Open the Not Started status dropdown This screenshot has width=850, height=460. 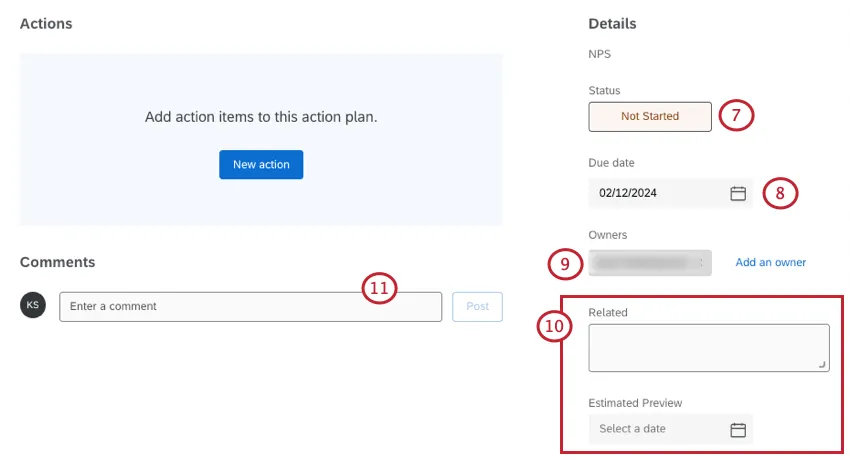(650, 116)
